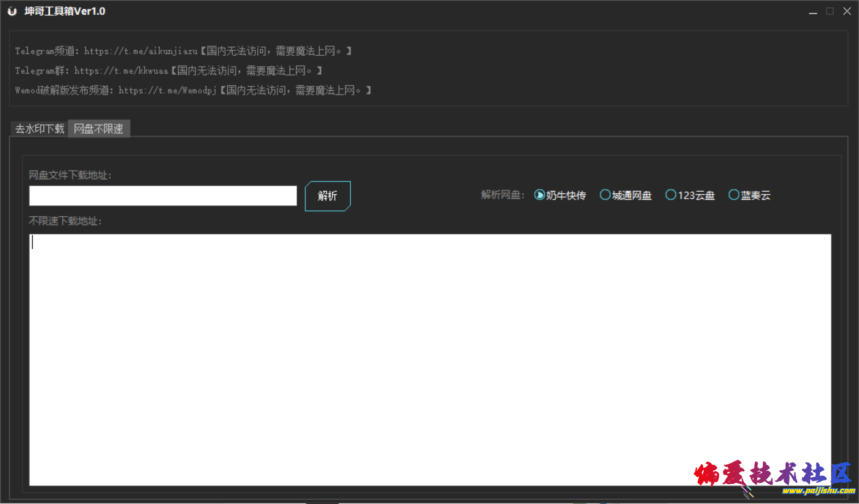This screenshot has height=504, width=859.
Task: Close the 坤哥工具箱 window
Action: pos(847,11)
